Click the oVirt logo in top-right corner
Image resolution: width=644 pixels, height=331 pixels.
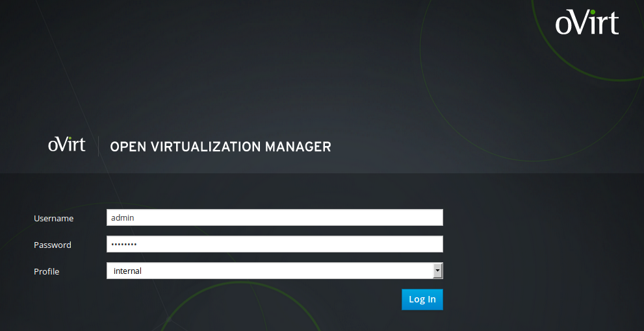tap(587, 23)
